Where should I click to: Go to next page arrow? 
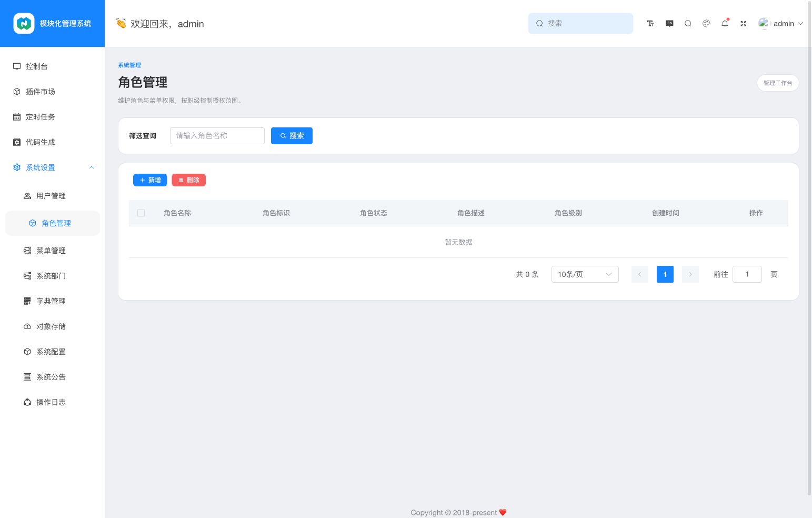[690, 274]
